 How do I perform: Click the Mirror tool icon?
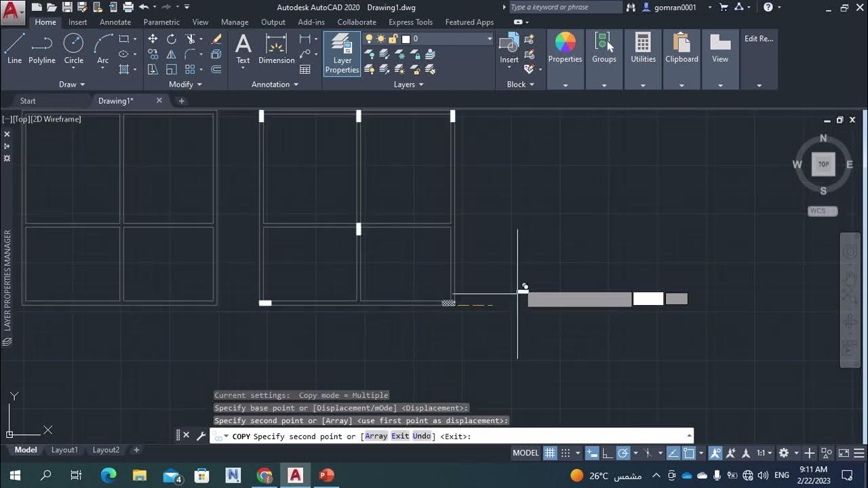pos(172,54)
